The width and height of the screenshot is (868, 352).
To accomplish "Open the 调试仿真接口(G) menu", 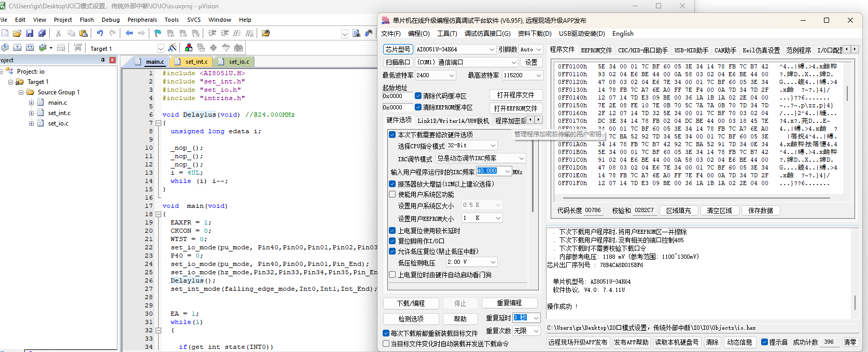I will pos(487,34).
